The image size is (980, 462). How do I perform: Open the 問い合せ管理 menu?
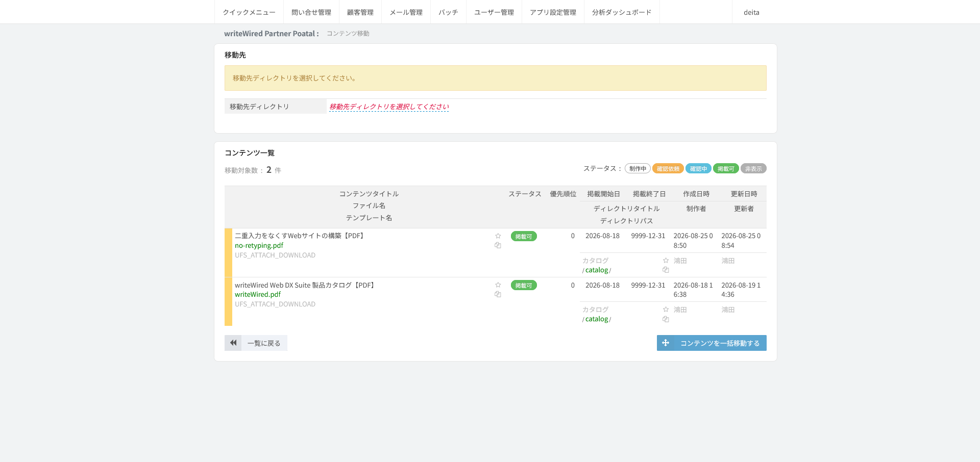point(311,12)
